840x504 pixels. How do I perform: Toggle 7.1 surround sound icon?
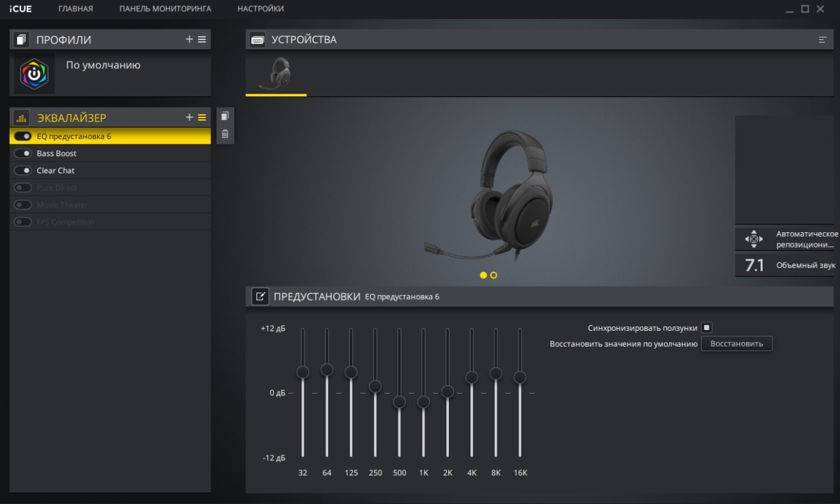[x=754, y=265]
